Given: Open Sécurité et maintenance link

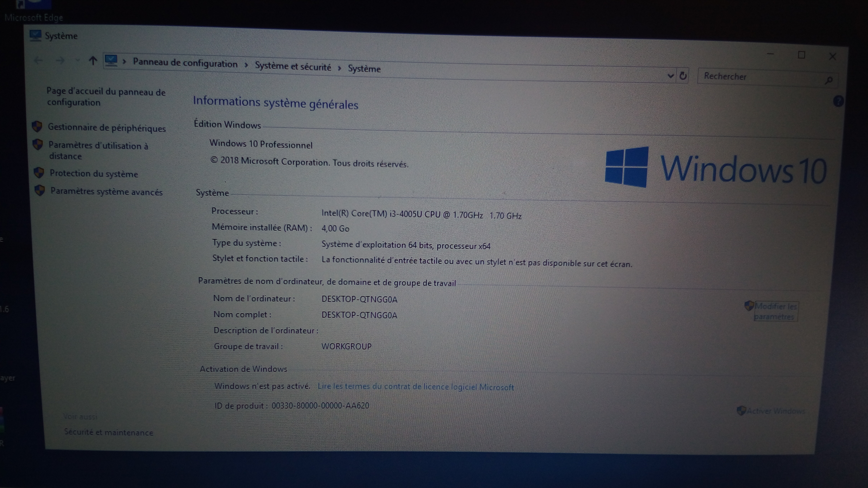Looking at the screenshot, I should (108, 432).
